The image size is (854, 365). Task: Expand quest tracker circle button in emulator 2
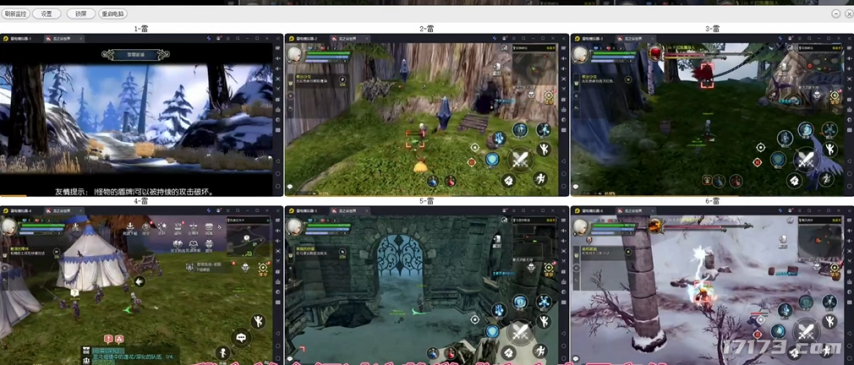click(342, 80)
